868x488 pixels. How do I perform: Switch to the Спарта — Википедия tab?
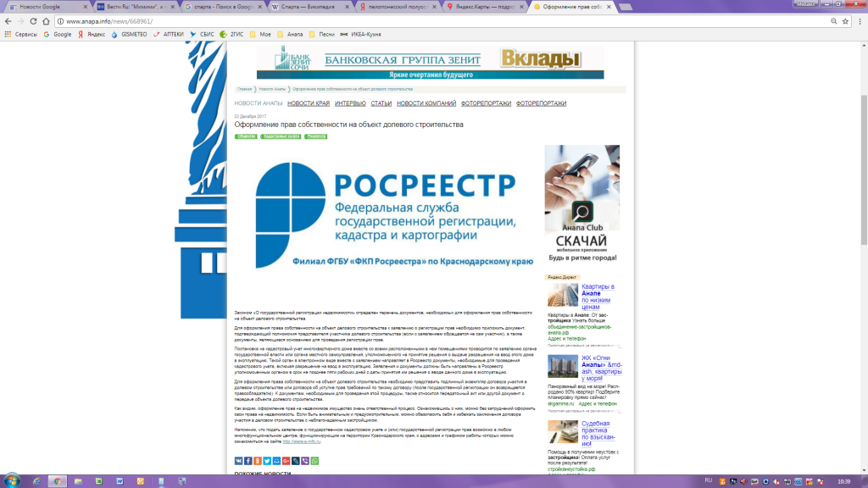coord(310,7)
